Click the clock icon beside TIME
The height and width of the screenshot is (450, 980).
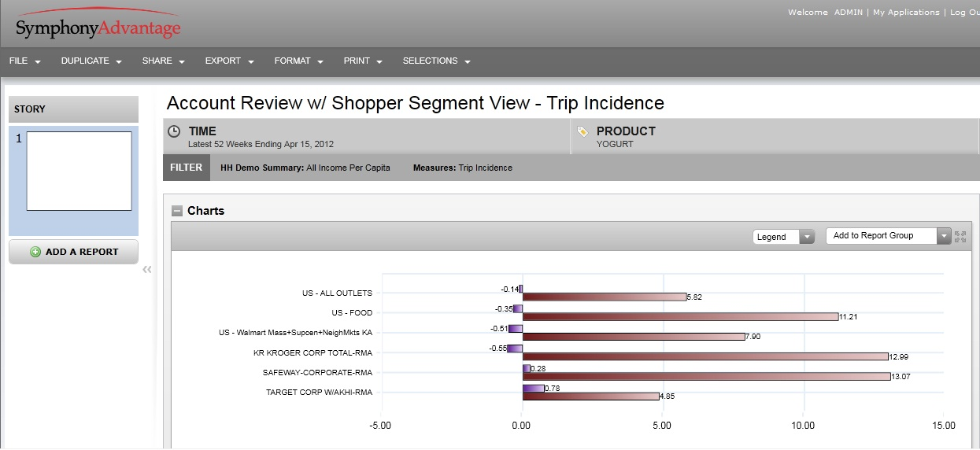[x=174, y=131]
